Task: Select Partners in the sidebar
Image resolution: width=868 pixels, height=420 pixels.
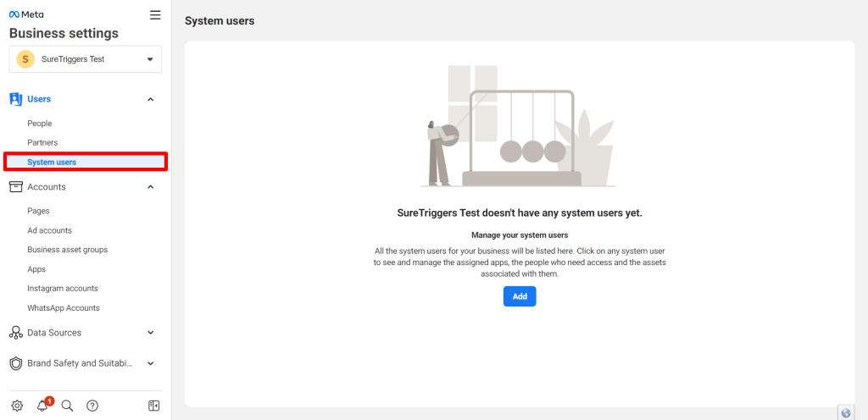Action: (x=42, y=143)
